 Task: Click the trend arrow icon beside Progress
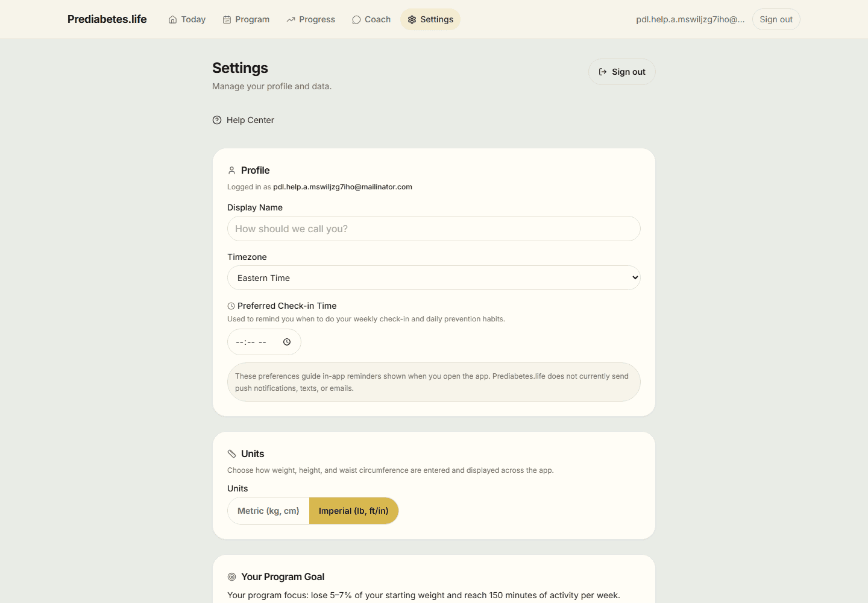[291, 19]
